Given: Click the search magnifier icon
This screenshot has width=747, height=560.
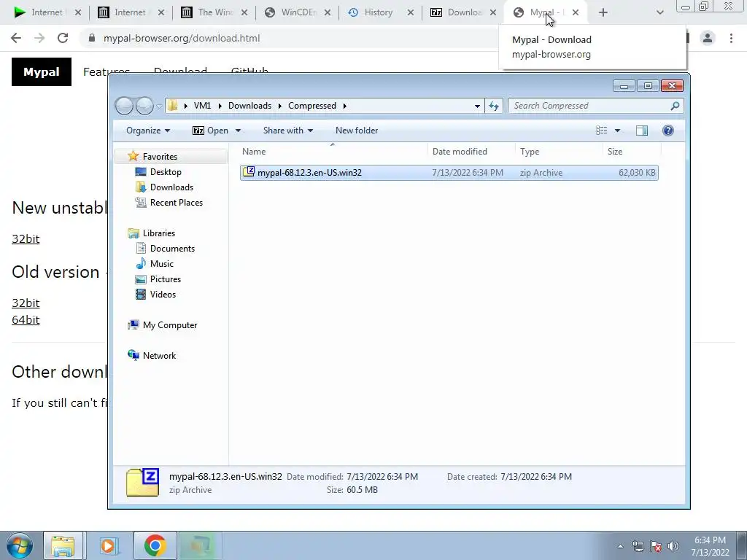Looking at the screenshot, I should [675, 106].
